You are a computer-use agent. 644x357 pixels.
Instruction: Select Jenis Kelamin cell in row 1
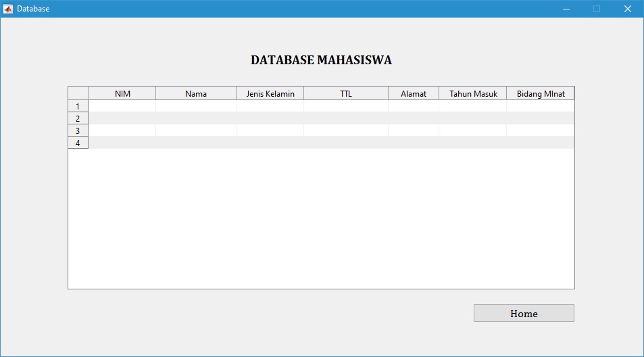[x=270, y=106]
